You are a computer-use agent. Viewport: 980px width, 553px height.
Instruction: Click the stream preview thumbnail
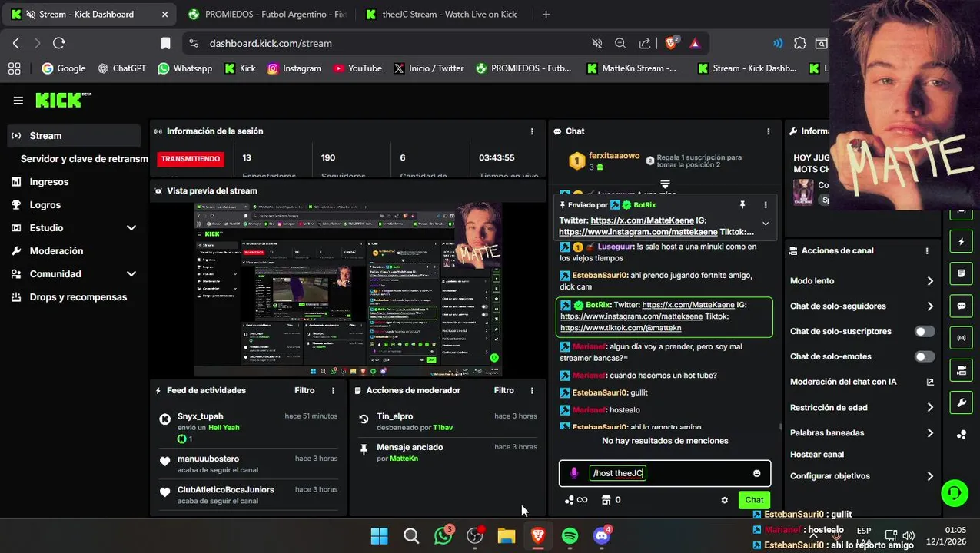[347, 290]
